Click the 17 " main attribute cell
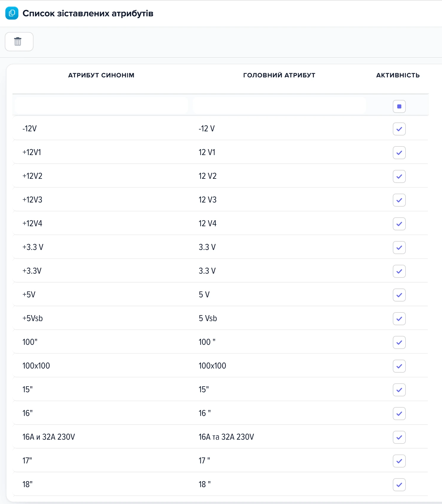The height and width of the screenshot is (504, 442). click(x=204, y=461)
